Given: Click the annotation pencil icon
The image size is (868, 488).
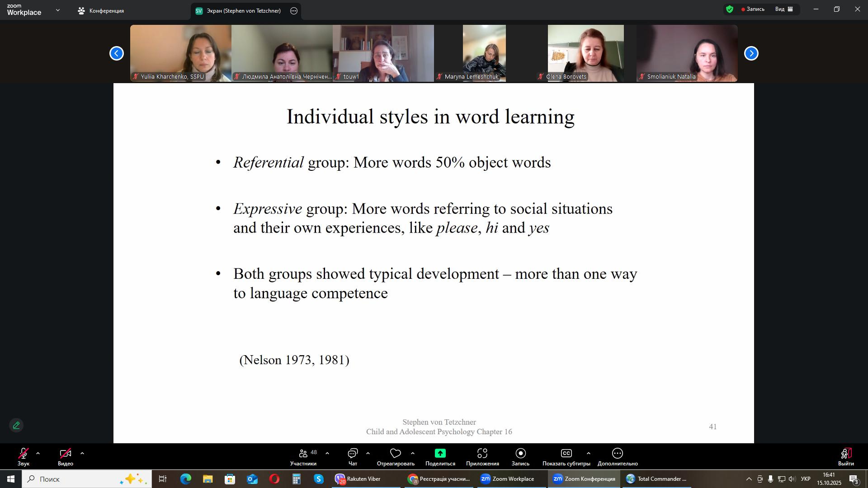Looking at the screenshot, I should point(16,425).
